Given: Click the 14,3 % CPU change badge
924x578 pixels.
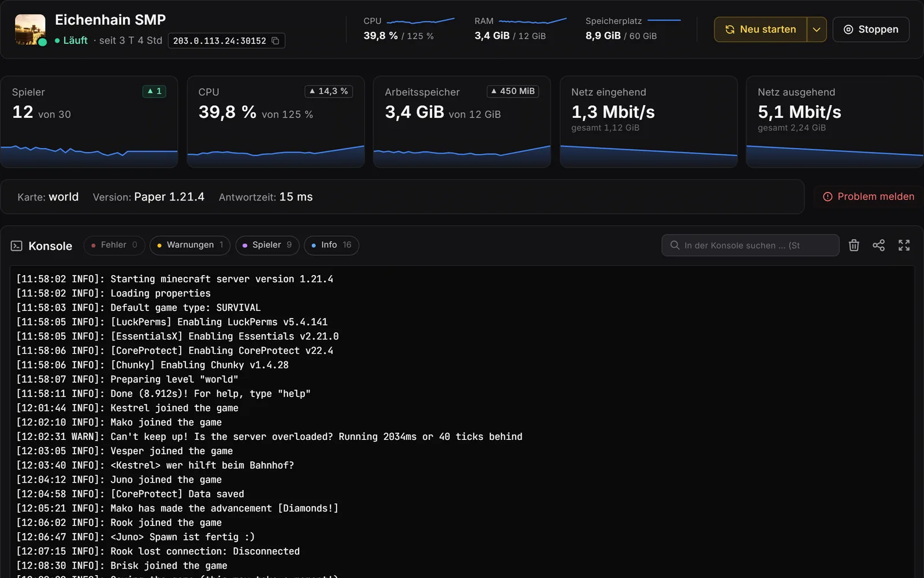Looking at the screenshot, I should (x=329, y=91).
